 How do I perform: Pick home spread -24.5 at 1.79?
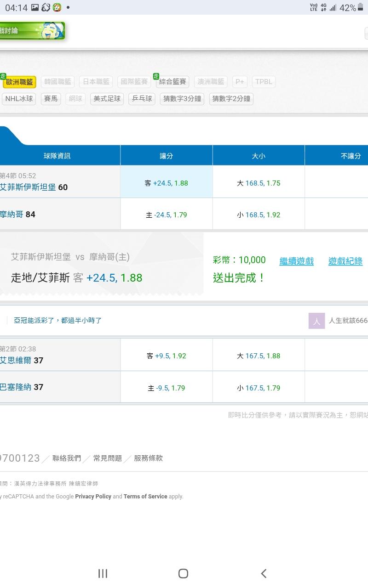[166, 215]
